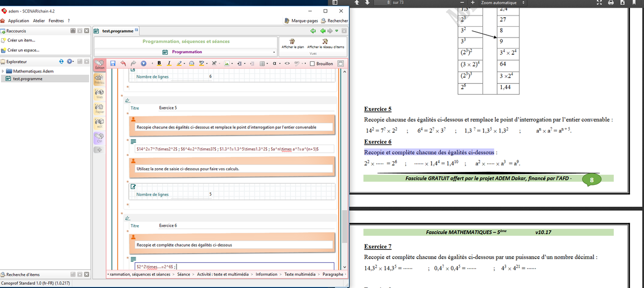Apply italic formatting
The image size is (644, 288).
(169, 63)
